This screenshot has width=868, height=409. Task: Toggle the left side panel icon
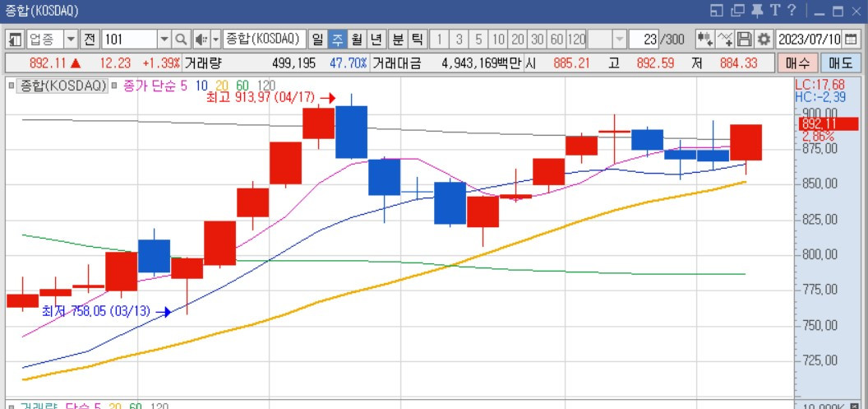15,40
